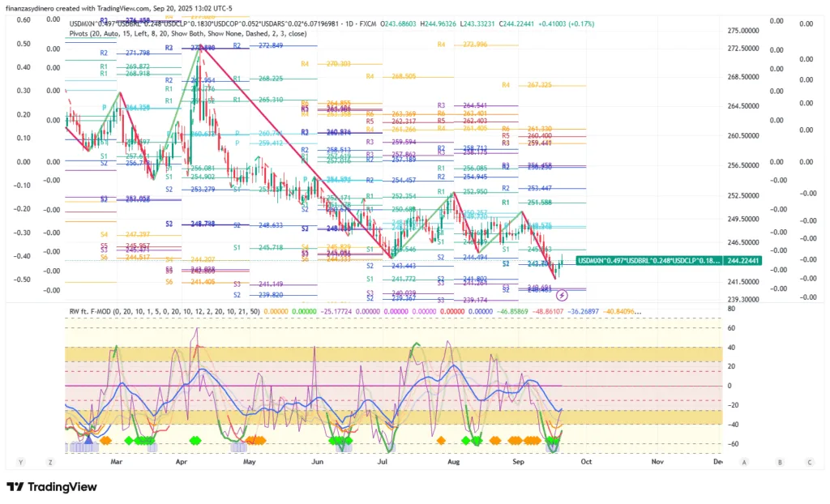
Task: Click the 239.30000 price scale label
Action: pyautogui.click(x=743, y=300)
